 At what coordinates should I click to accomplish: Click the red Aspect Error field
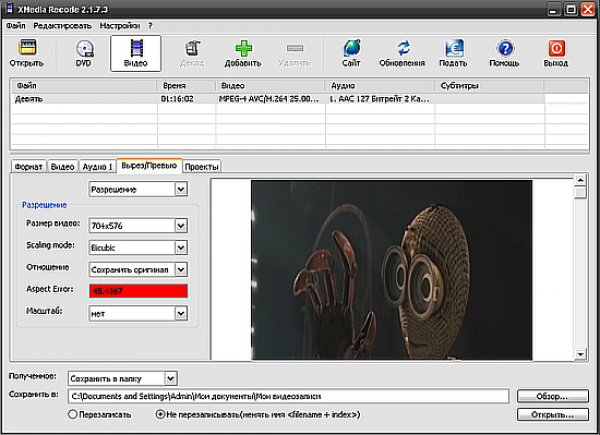138,291
